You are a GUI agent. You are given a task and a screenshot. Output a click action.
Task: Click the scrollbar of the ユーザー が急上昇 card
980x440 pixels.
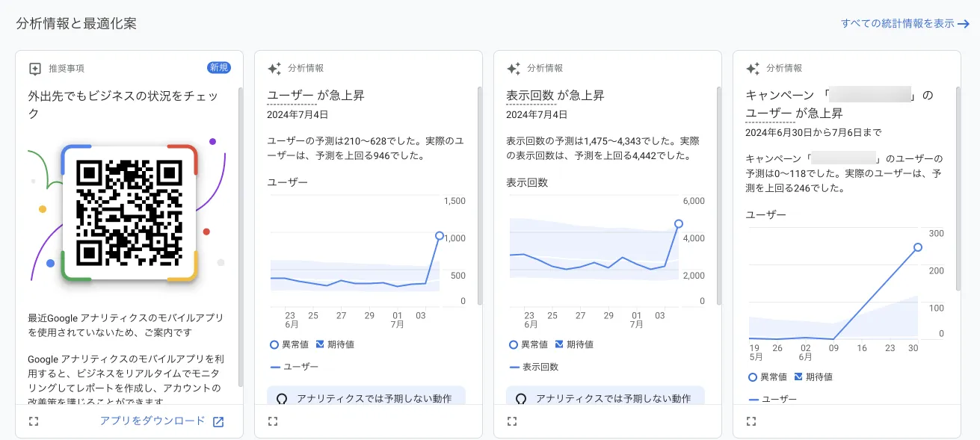point(480,196)
